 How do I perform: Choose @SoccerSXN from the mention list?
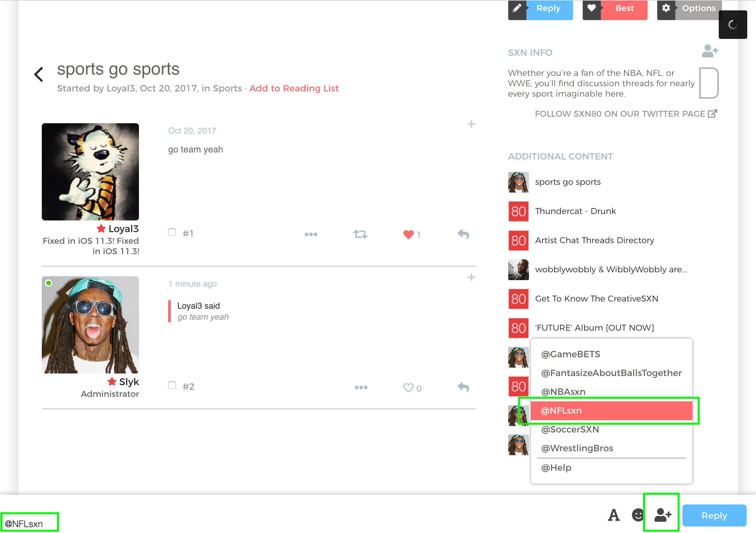coord(611,429)
